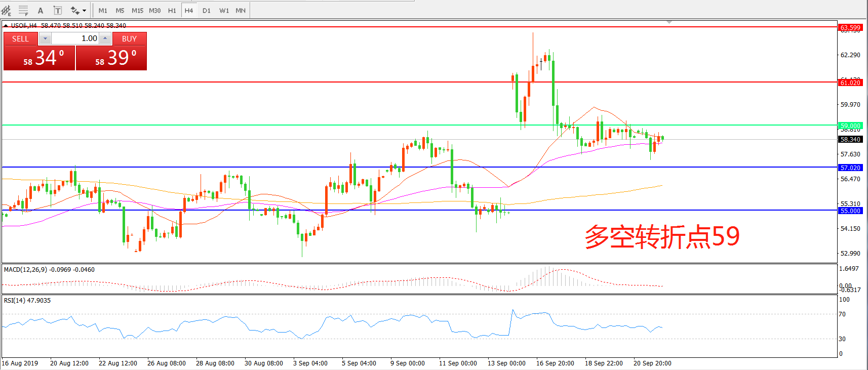Viewport: 868px width, 370px height.
Task: Open the arrows tool dropdown arrow
Action: (84, 10)
